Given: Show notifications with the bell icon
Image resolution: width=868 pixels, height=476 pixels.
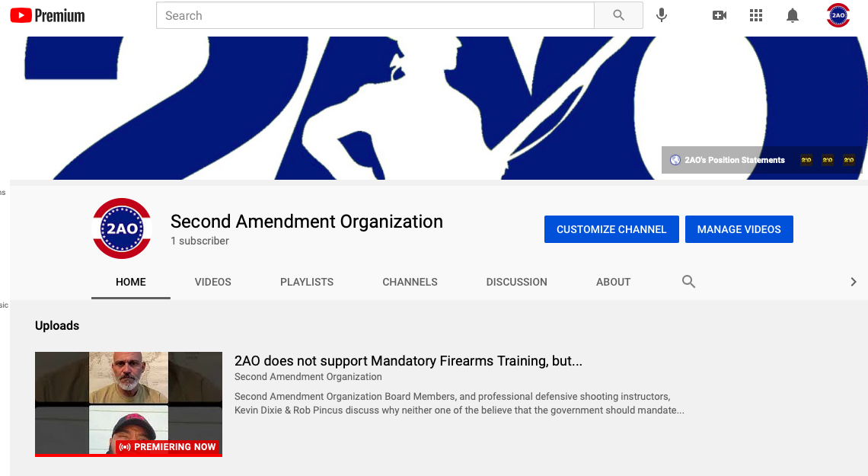Looking at the screenshot, I should point(793,15).
